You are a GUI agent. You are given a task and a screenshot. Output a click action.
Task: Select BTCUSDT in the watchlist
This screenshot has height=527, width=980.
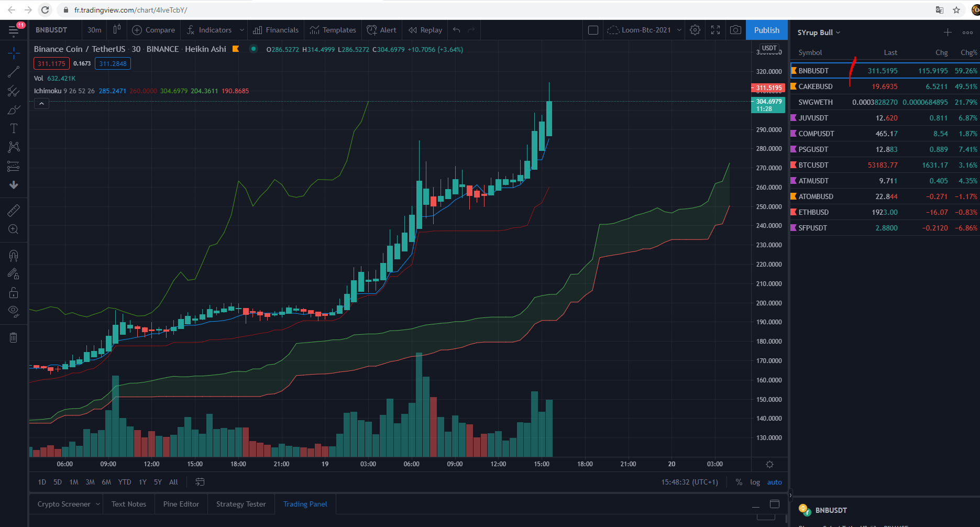tap(885, 165)
